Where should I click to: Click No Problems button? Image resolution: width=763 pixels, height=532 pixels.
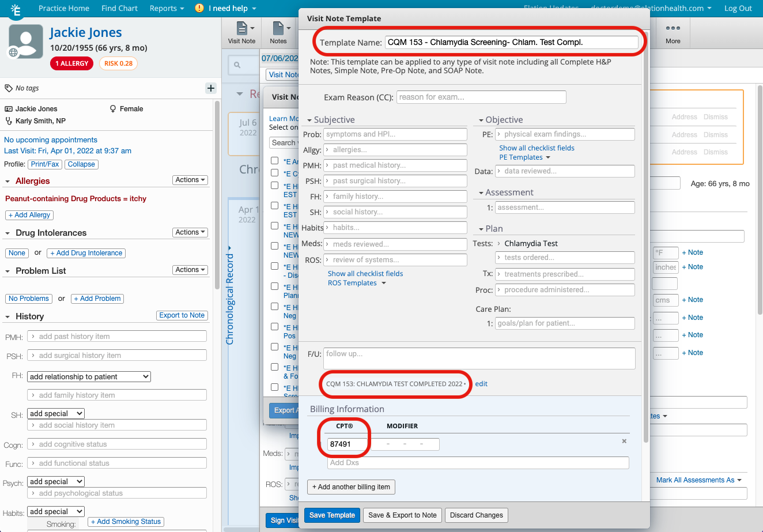click(29, 299)
